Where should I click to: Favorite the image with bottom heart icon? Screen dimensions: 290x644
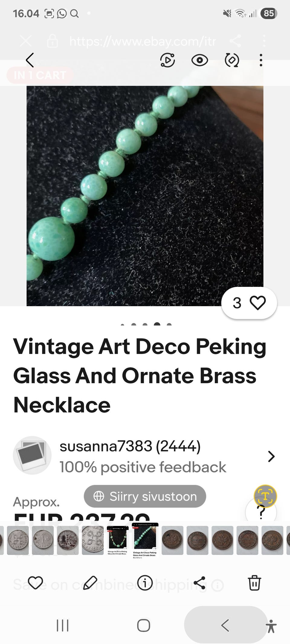click(35, 583)
